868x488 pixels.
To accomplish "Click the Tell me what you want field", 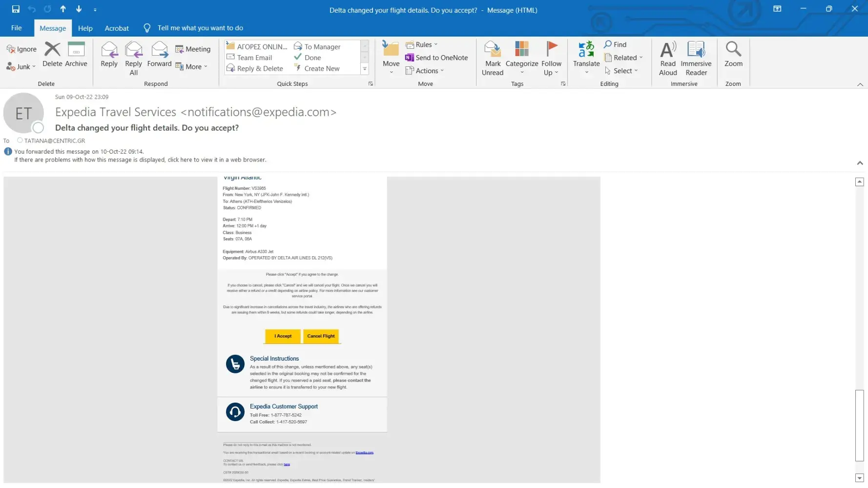I will click(x=200, y=28).
